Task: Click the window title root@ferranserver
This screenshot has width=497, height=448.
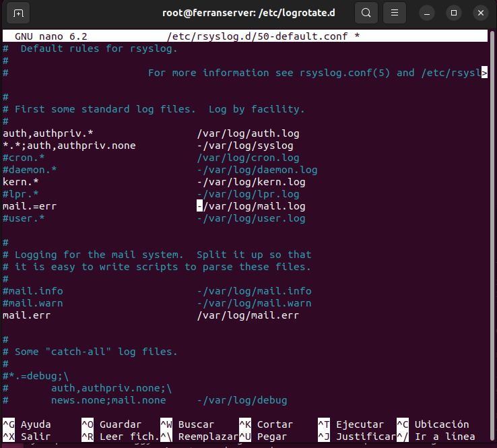Action: (x=249, y=13)
